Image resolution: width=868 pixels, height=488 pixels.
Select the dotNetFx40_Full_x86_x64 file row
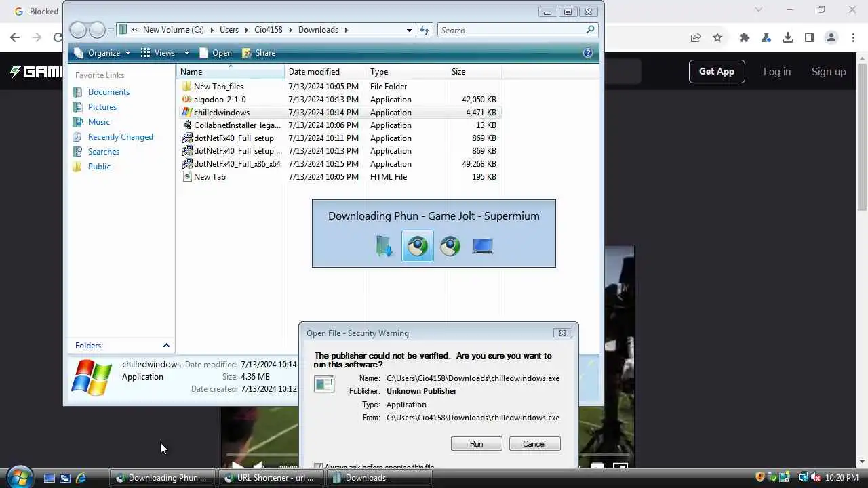(339, 164)
